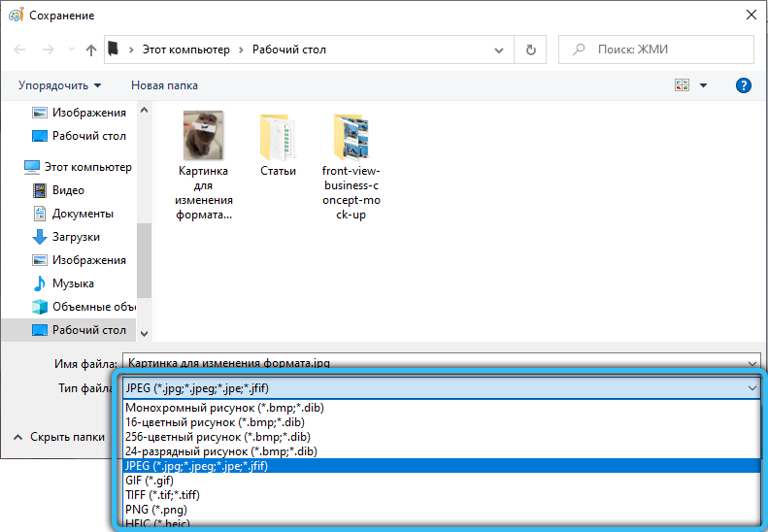Open the view options dropdown arrow

[704, 85]
